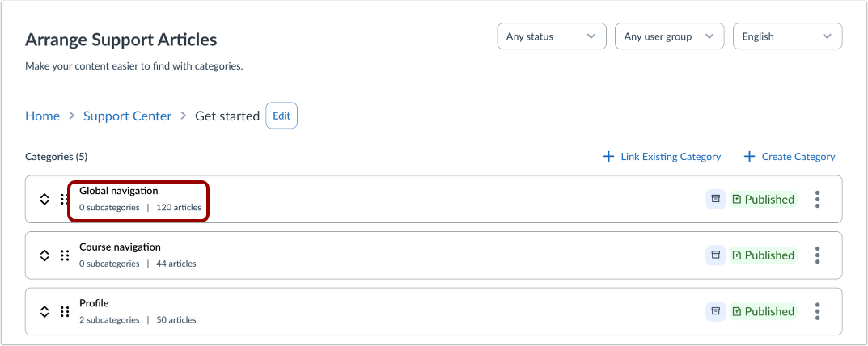The width and height of the screenshot is (868, 346).
Task: Click the Edit button next to Get started
Action: point(281,116)
